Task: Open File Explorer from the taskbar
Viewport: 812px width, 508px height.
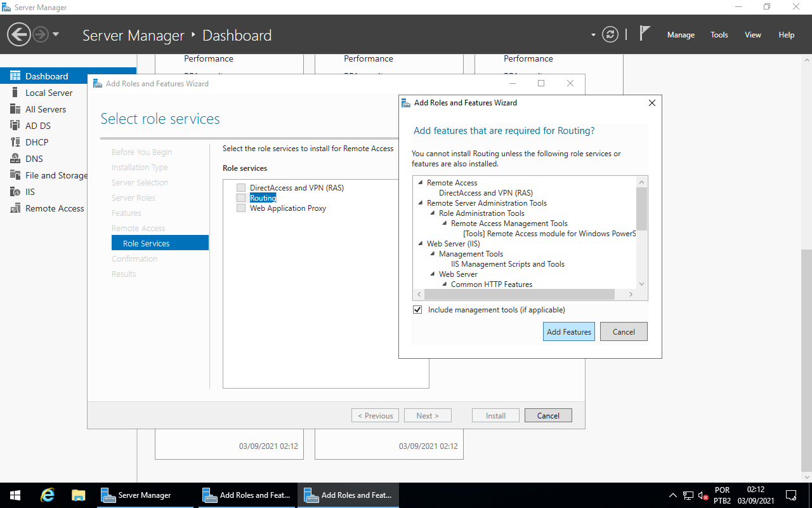Action: 78,495
